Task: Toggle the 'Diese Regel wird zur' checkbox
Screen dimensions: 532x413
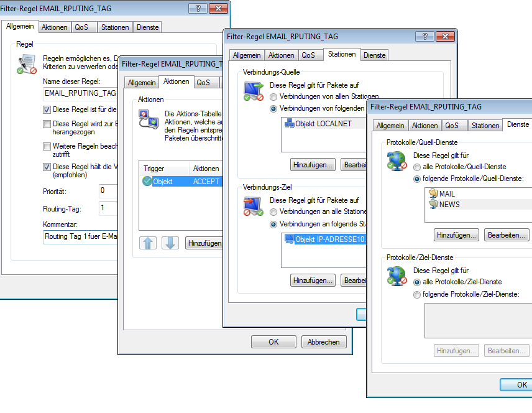Action: 47,124
